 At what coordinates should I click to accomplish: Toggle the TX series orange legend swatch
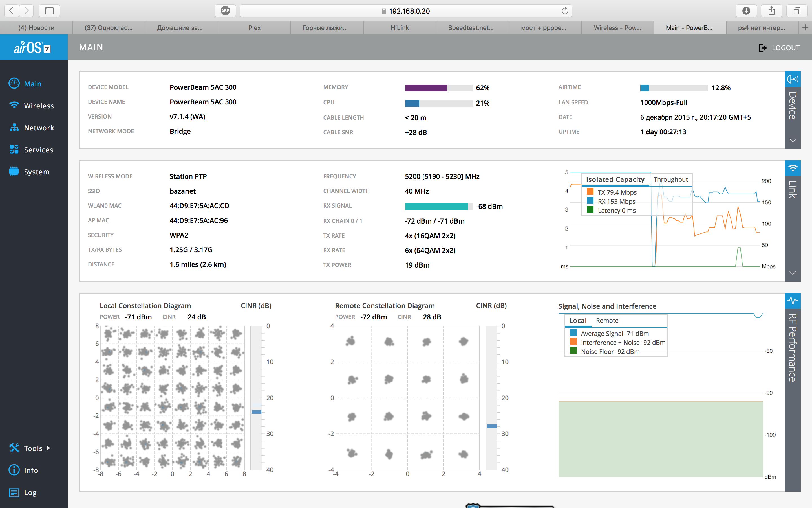tap(590, 192)
